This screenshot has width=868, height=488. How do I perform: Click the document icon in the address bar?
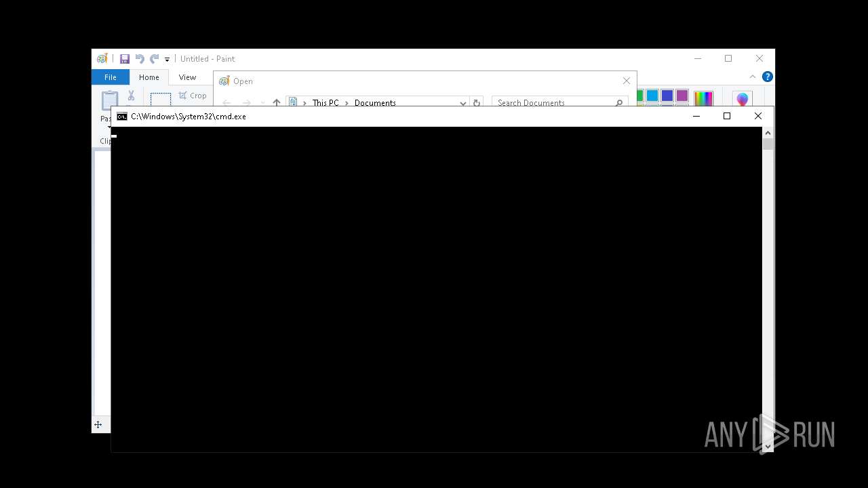293,102
